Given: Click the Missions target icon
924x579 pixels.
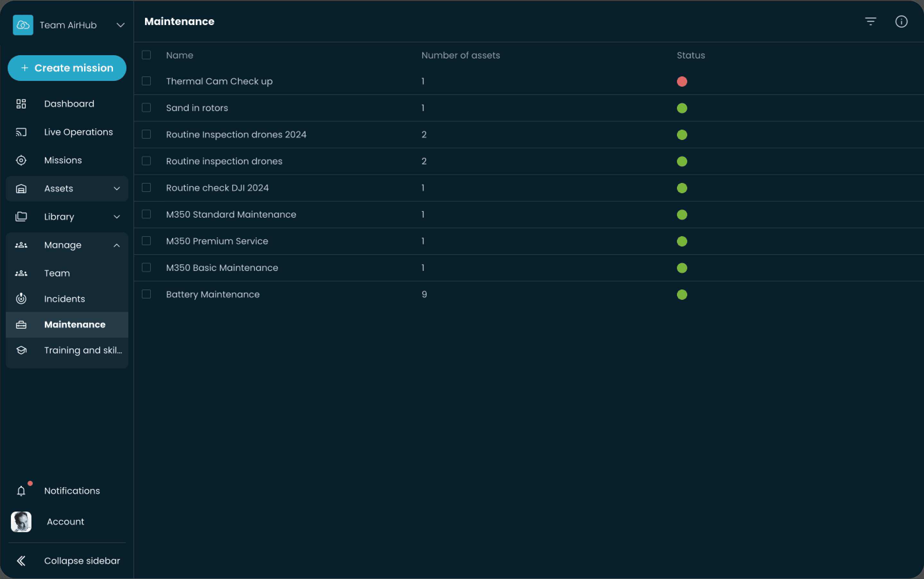Looking at the screenshot, I should click(21, 160).
